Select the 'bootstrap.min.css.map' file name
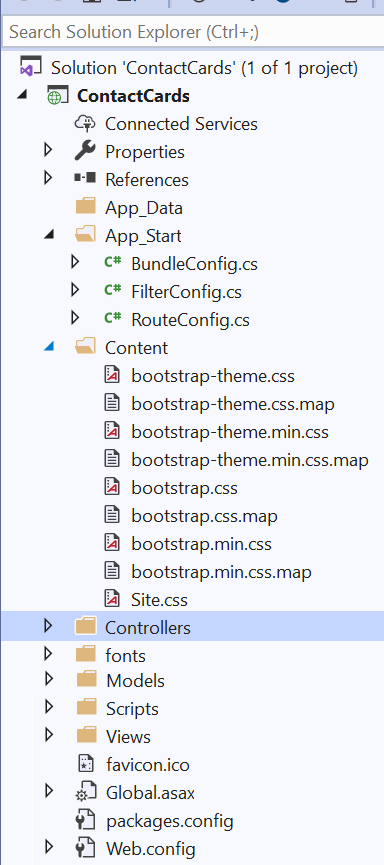 point(221,572)
